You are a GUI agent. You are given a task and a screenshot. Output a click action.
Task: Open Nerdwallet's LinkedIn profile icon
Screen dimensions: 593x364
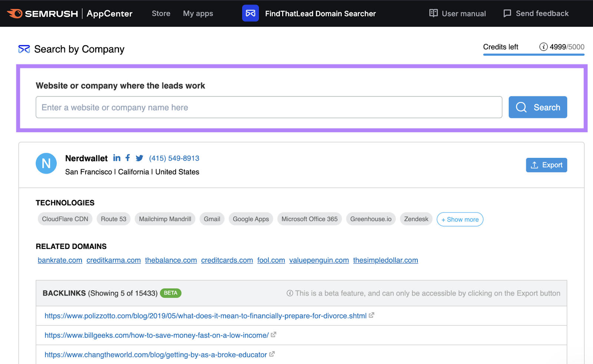(116, 158)
